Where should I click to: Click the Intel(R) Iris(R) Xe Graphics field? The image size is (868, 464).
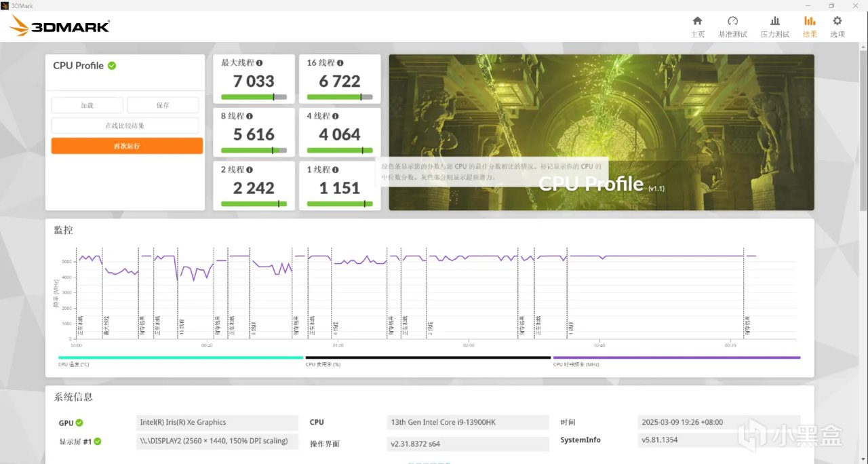coord(217,423)
